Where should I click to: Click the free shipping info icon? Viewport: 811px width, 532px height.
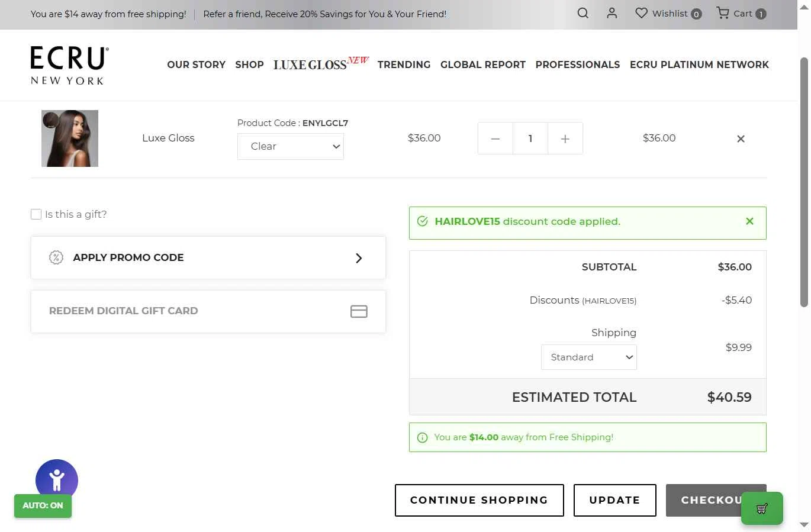(x=422, y=438)
